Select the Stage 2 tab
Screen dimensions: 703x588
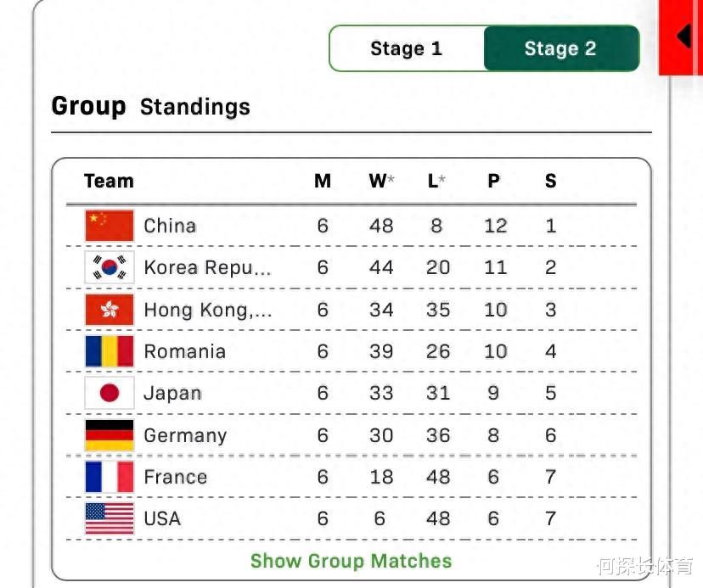[x=561, y=48]
